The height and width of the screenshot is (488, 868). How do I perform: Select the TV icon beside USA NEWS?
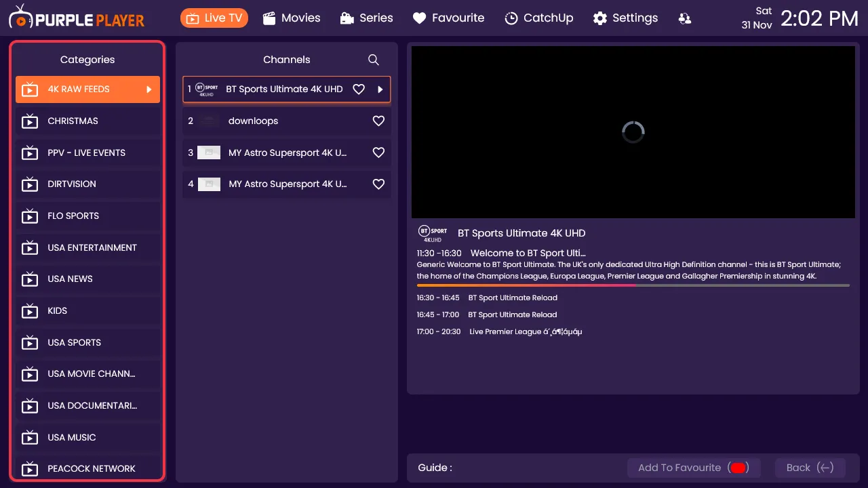click(x=30, y=279)
